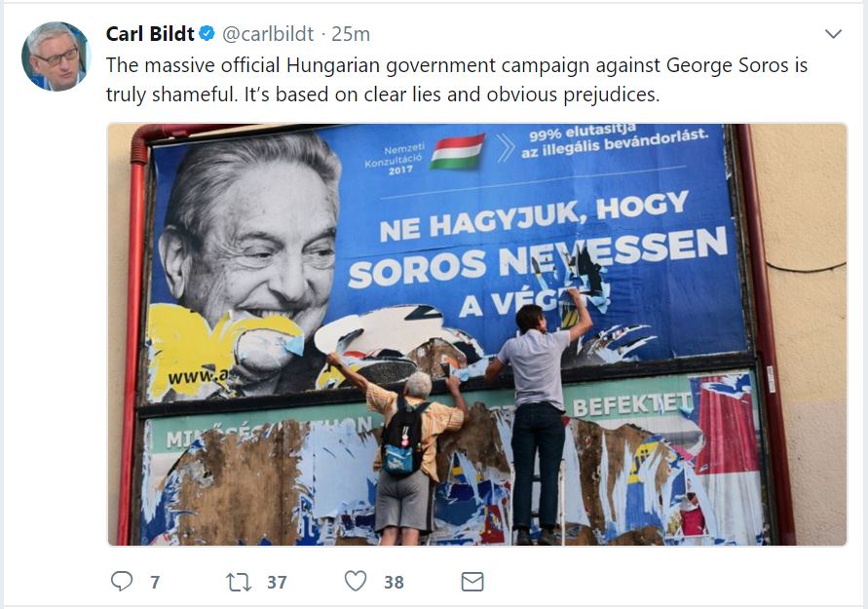Open the Carl Bildt display name link
Viewport: 868px width, 609px height.
(149, 34)
